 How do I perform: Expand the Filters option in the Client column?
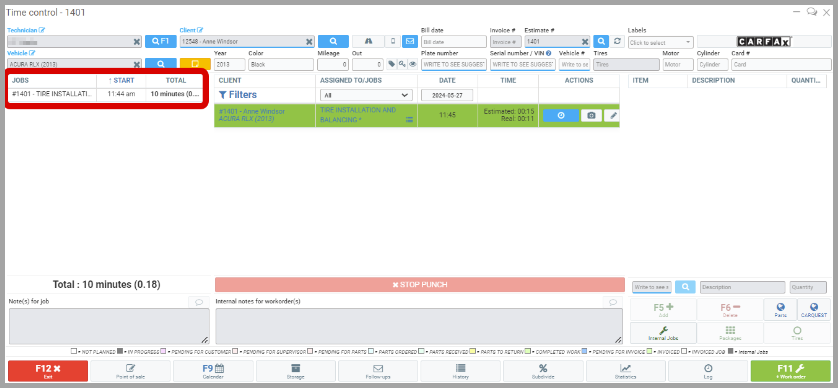[238, 95]
